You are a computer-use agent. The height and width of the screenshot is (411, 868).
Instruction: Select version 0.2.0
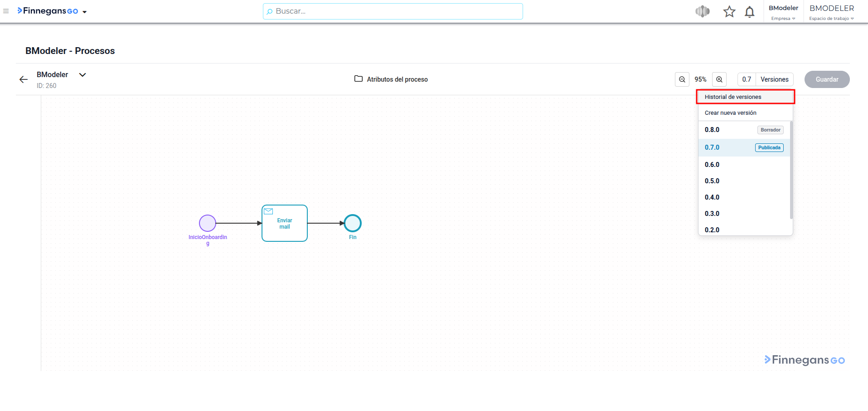click(x=744, y=230)
